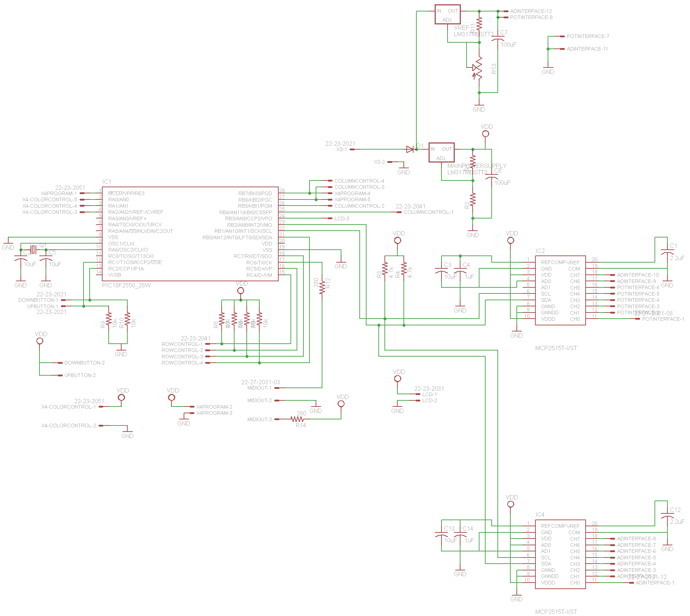The height and width of the screenshot is (616, 690).
Task: Select the R10 10k resistor symbol
Action: [127, 319]
